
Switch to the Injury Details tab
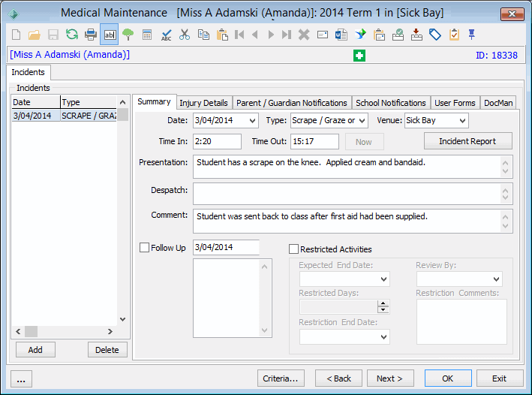click(203, 103)
